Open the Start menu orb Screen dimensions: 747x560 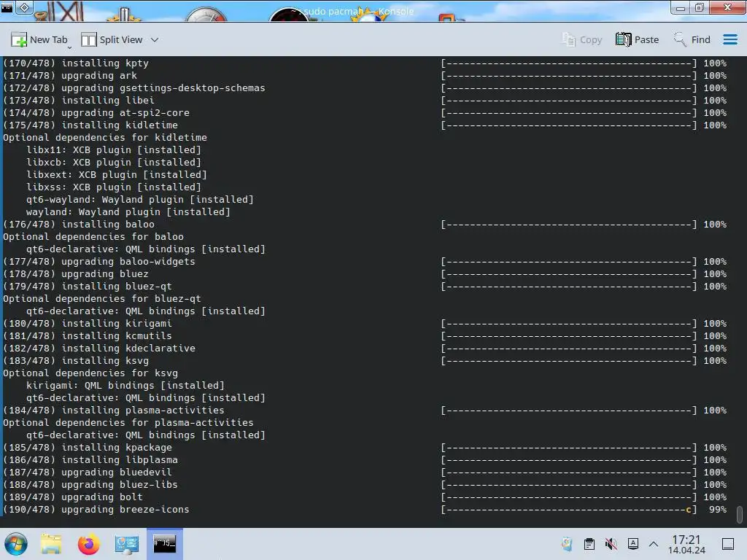pos(16,544)
